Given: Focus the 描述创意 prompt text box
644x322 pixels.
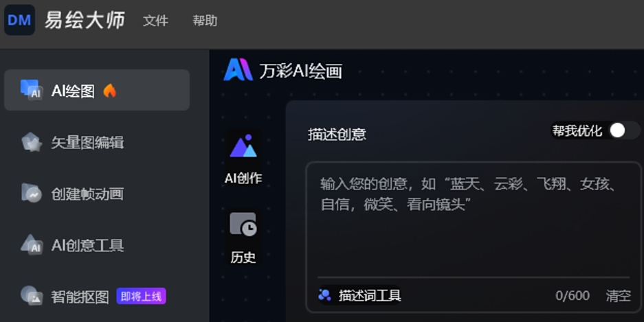Looking at the screenshot, I should 473,220.
